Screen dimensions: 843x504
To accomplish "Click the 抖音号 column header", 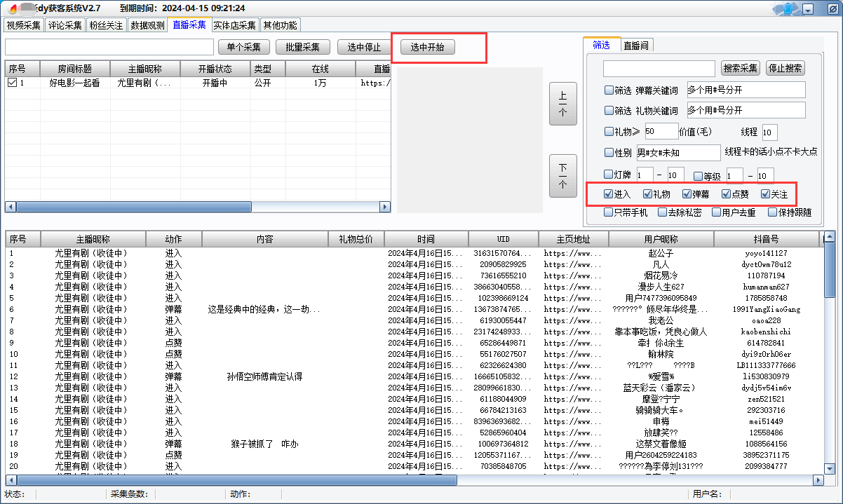I will coord(766,239).
